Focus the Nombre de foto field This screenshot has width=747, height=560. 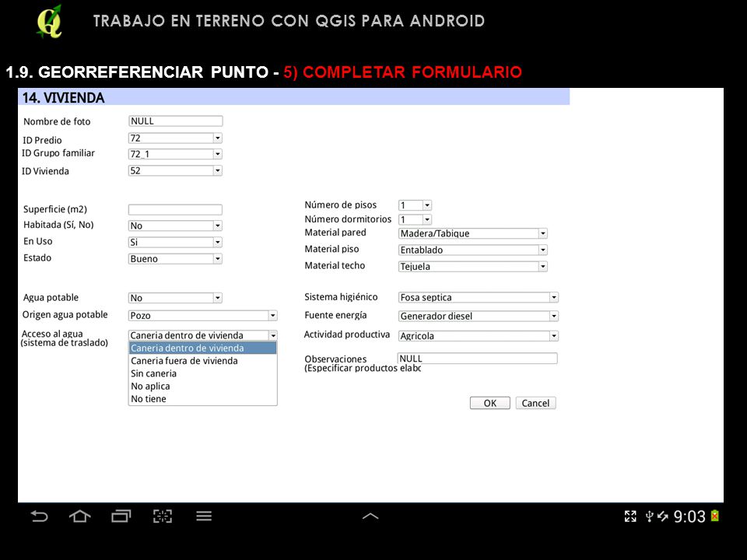(175, 121)
